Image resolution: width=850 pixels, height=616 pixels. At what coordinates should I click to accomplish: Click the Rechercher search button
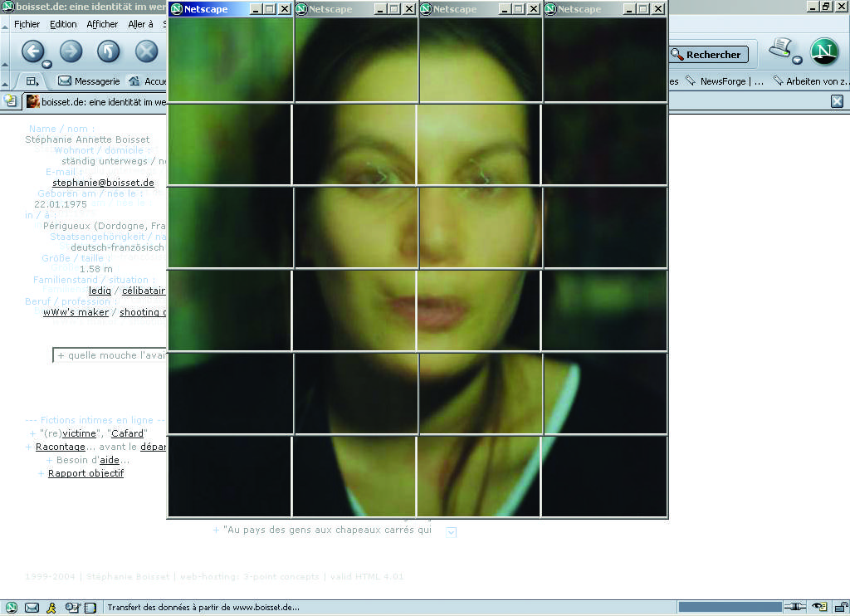(708, 55)
